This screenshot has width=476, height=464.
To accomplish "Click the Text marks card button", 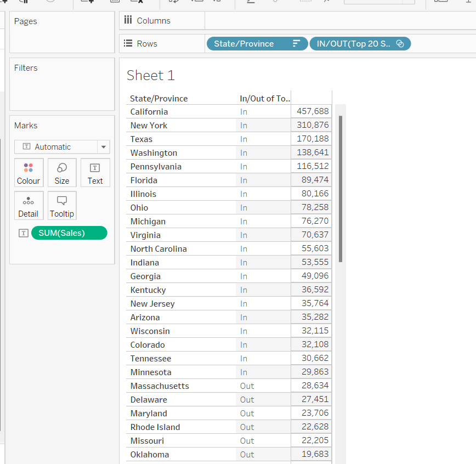I will [95, 173].
